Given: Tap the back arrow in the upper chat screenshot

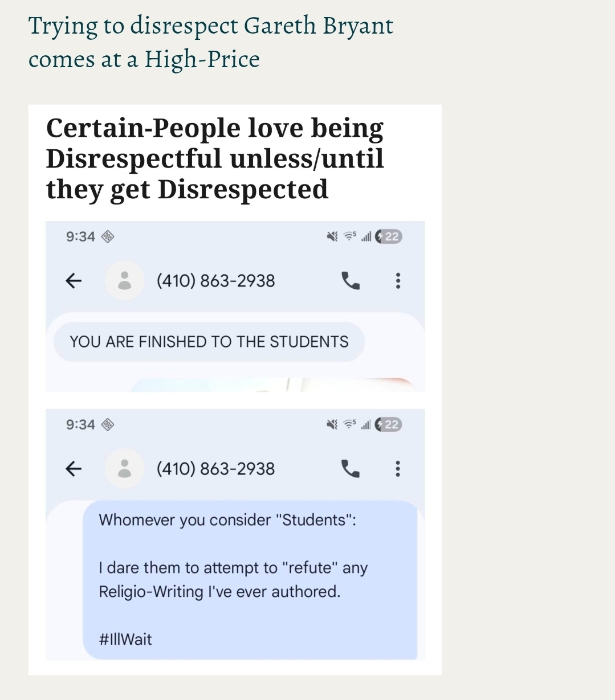Looking at the screenshot, I should pos(72,280).
